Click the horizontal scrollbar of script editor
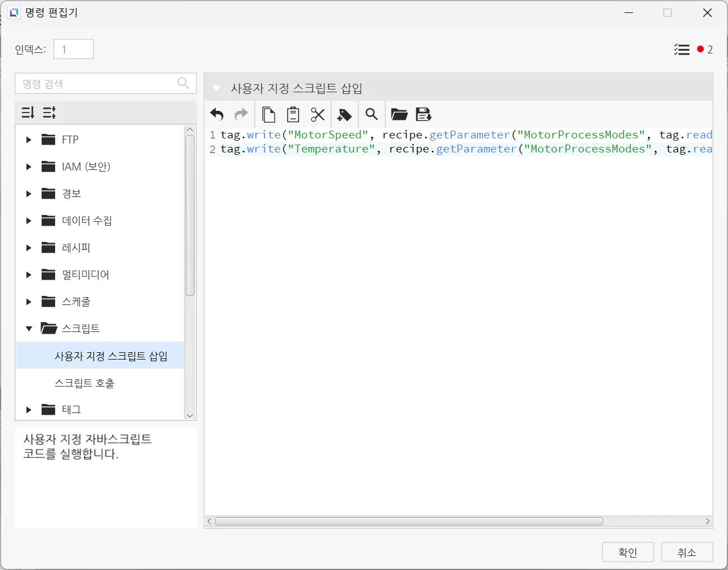 coord(409,522)
